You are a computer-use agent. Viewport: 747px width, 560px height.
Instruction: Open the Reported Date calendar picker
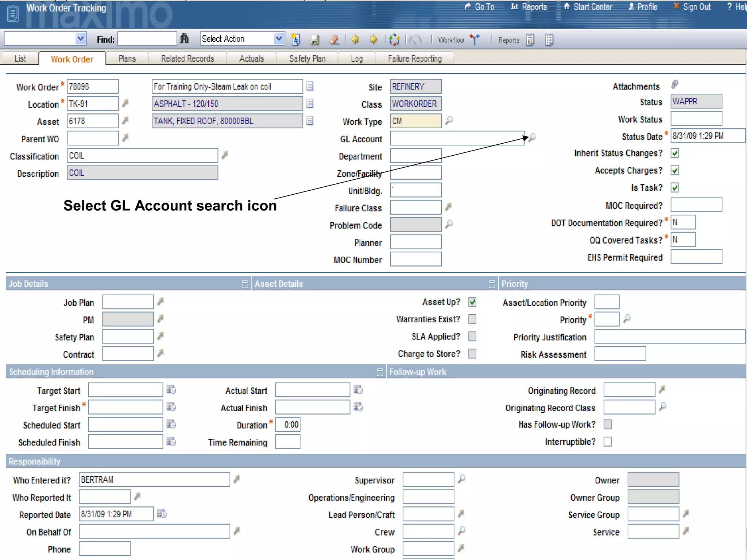(162, 513)
